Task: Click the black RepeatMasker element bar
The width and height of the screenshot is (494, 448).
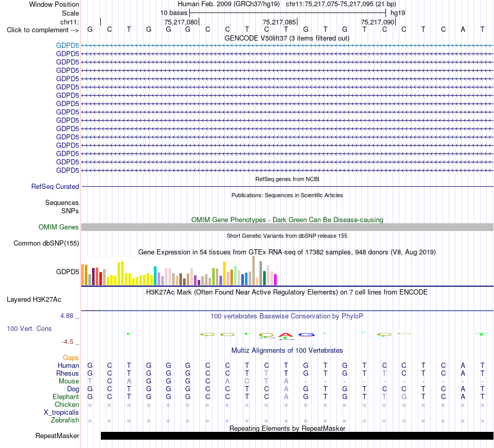Action: (297, 436)
